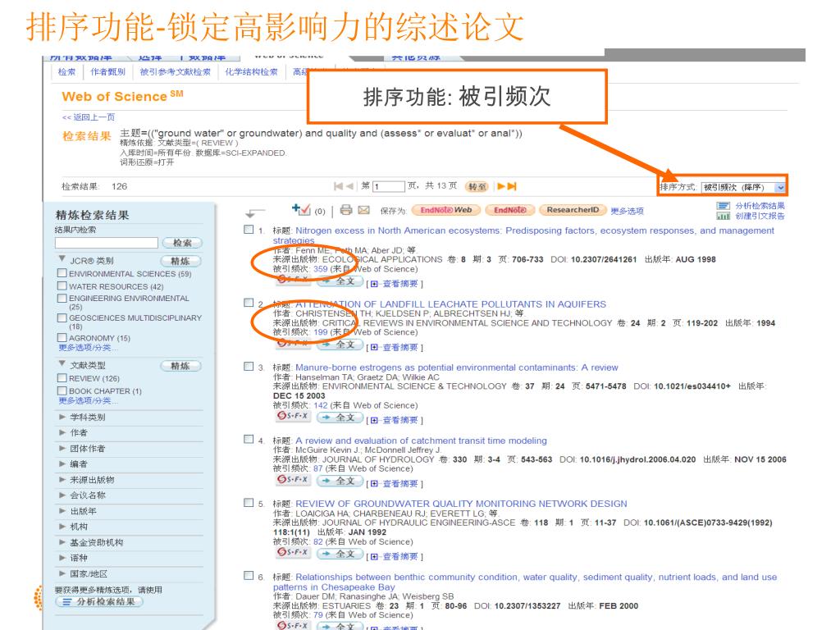The height and width of the screenshot is (630, 840).
Task: Expand the 作者 filter
Action: (62, 432)
